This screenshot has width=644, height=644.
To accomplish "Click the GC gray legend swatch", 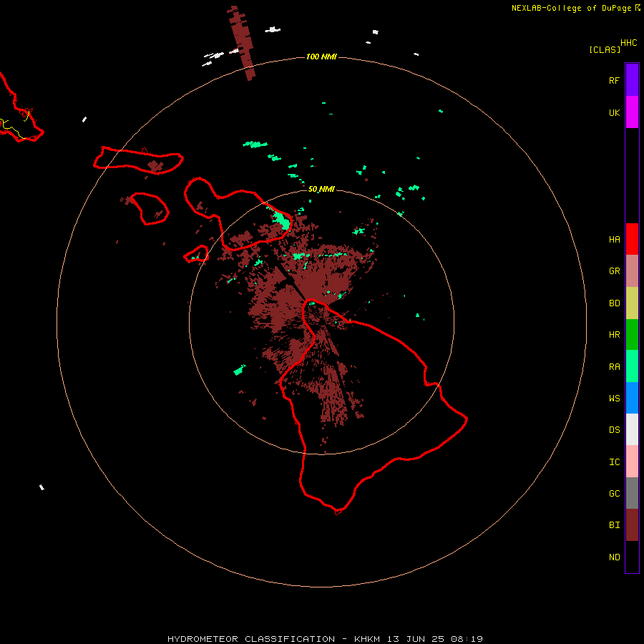I will click(632, 493).
